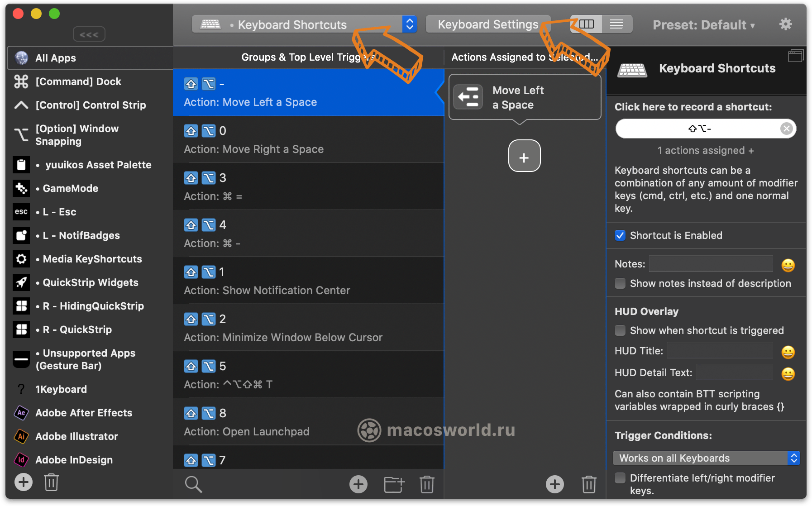Image resolution: width=812 pixels, height=506 pixels.
Task: Select R - HidingQuickStrip entry
Action: pyautogui.click(x=90, y=306)
